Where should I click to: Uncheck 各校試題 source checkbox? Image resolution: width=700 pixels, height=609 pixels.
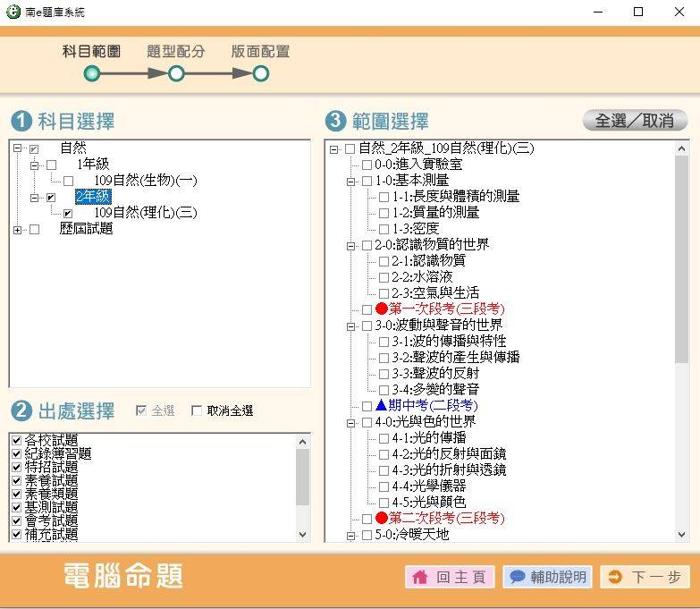click(16, 440)
